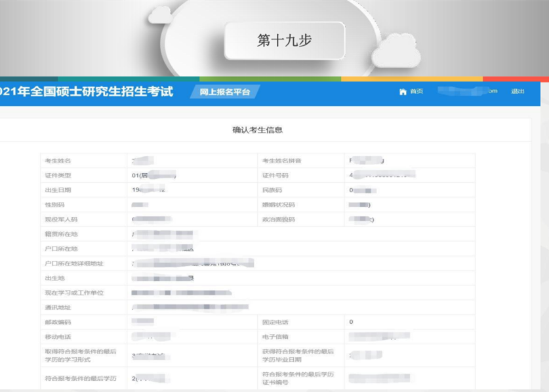Click the 确认考生信息 section heading
This screenshot has height=392, width=549.
tap(257, 130)
